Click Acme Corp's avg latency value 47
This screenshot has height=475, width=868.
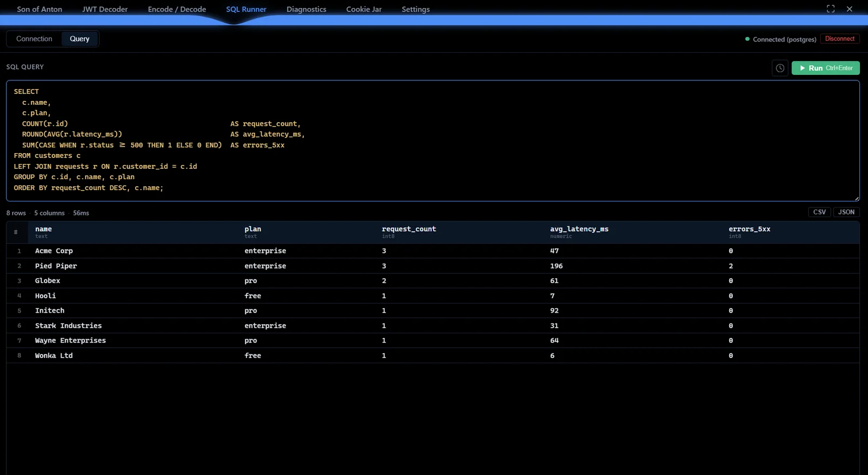tap(554, 251)
